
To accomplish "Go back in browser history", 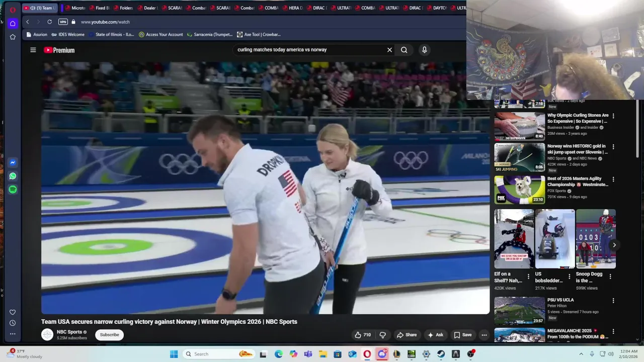I will (x=28, y=22).
